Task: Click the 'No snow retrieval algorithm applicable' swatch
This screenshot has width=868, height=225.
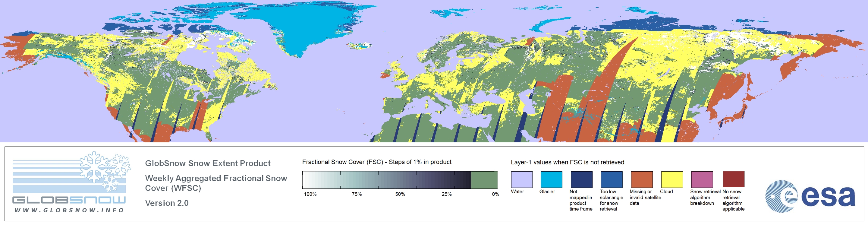Action: (733, 179)
